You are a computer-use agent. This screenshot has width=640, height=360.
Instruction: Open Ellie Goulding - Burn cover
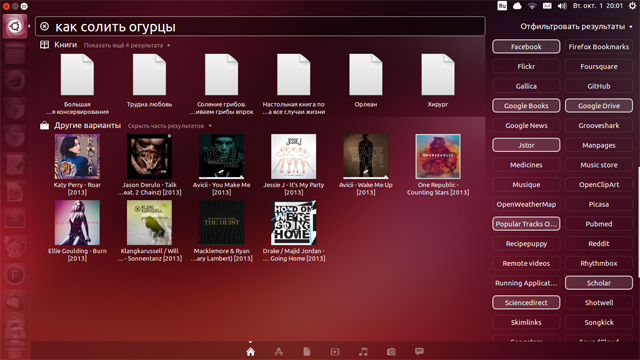[x=77, y=222]
